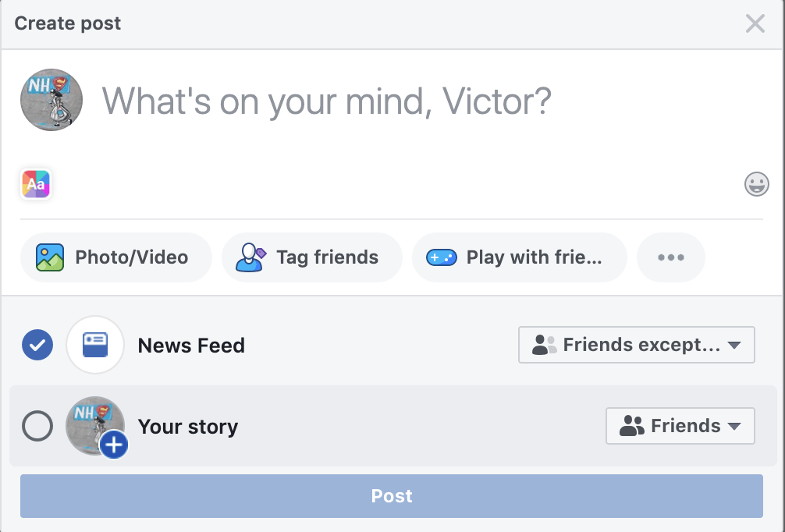Image resolution: width=785 pixels, height=532 pixels.
Task: Click the friends silhouette icon in Friends except
Action: click(544, 345)
